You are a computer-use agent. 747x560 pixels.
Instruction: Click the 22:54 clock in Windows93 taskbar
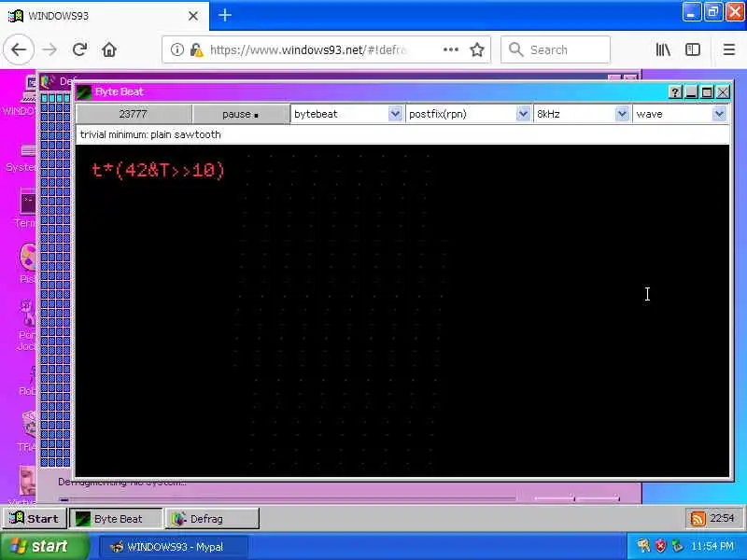pyautogui.click(x=722, y=518)
